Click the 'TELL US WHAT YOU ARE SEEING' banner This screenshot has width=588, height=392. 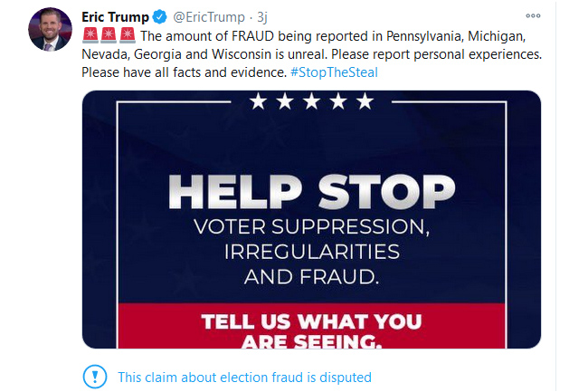310,331
